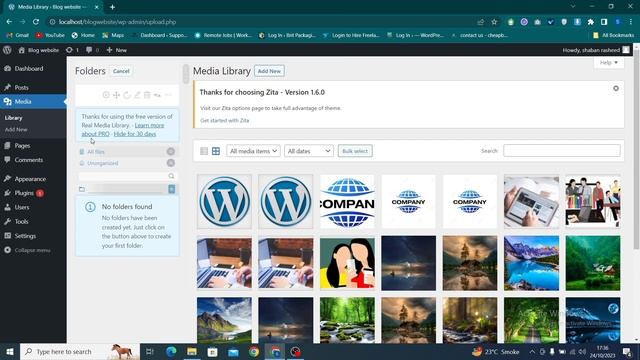Open the Plugins sidebar item

24,193
